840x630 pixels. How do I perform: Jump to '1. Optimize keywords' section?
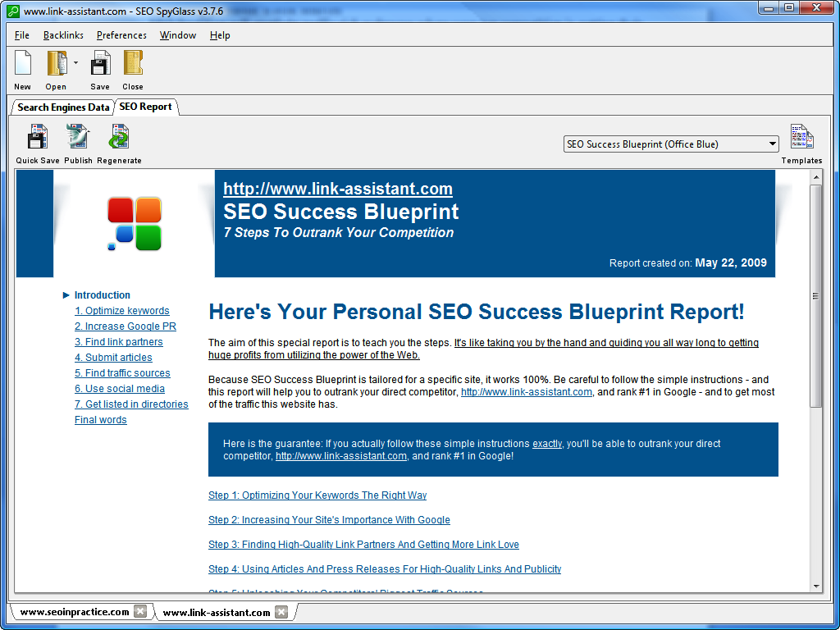click(122, 311)
